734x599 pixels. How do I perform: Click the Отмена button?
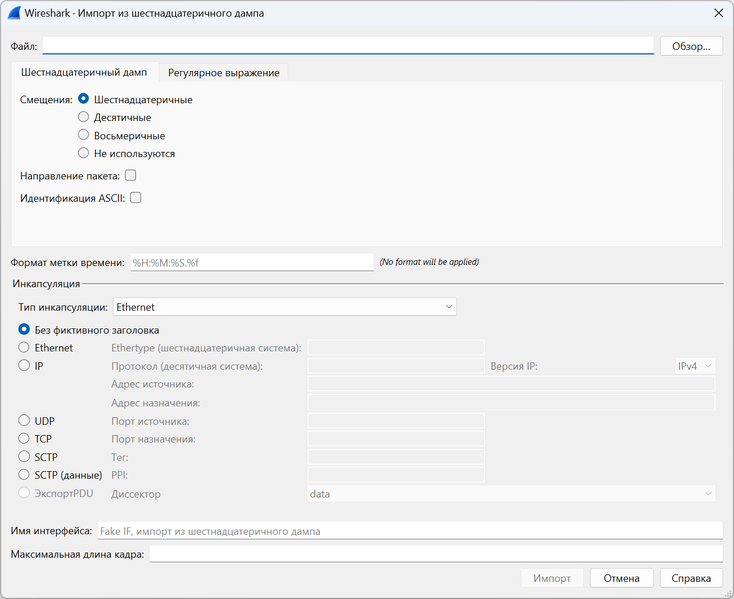coord(621,578)
